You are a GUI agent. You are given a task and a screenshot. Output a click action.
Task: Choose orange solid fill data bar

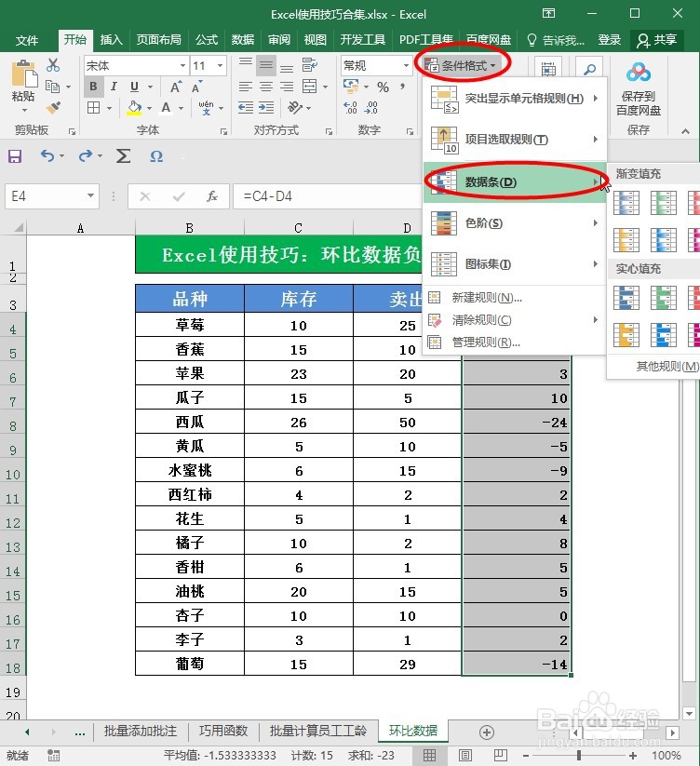[x=626, y=335]
